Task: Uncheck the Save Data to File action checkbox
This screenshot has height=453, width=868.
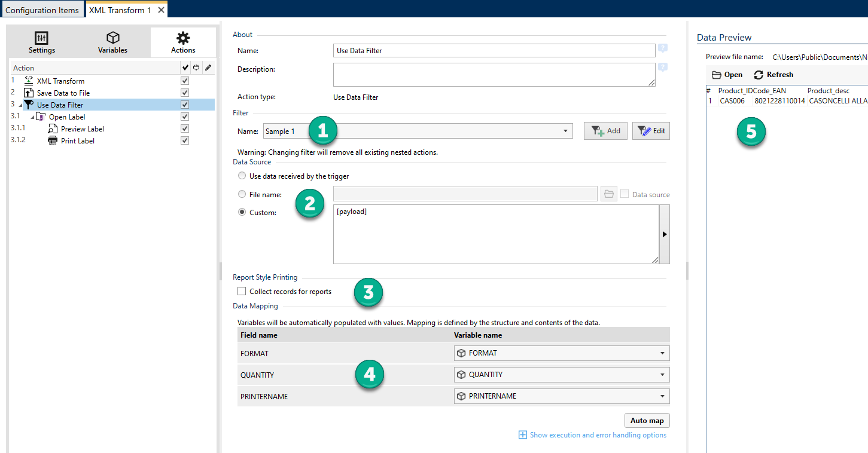Action: tap(185, 93)
